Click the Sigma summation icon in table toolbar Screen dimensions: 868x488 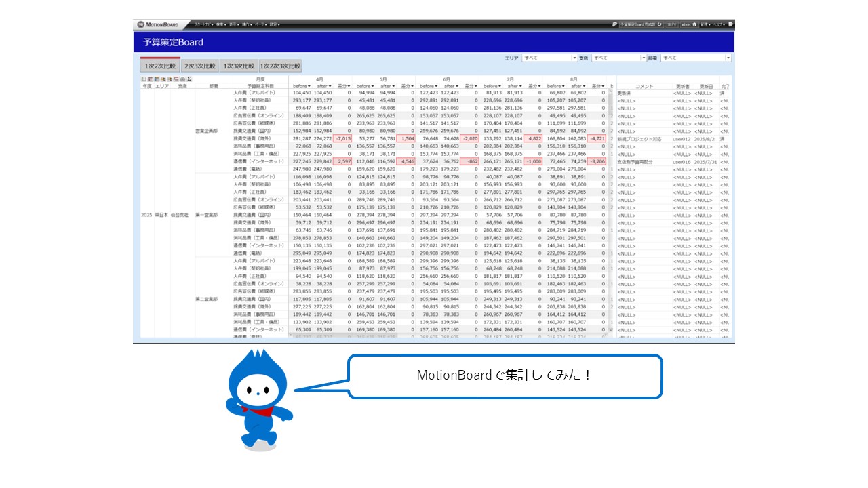pyautogui.click(x=189, y=79)
